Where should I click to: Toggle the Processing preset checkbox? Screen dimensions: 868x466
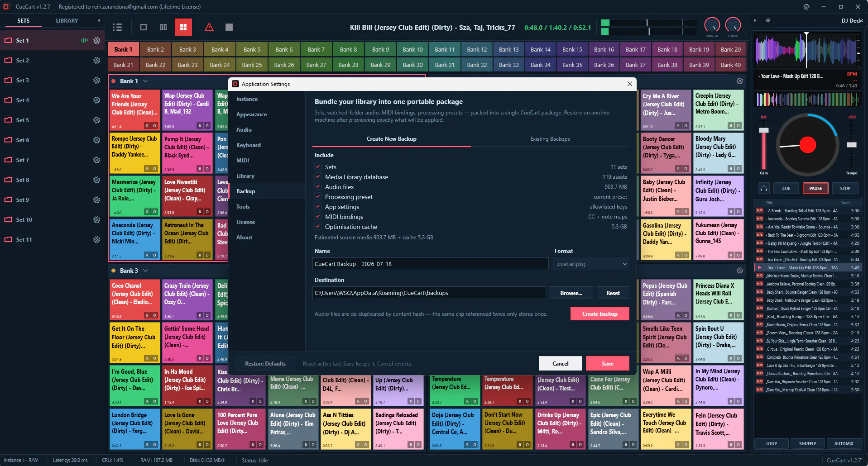(x=318, y=197)
